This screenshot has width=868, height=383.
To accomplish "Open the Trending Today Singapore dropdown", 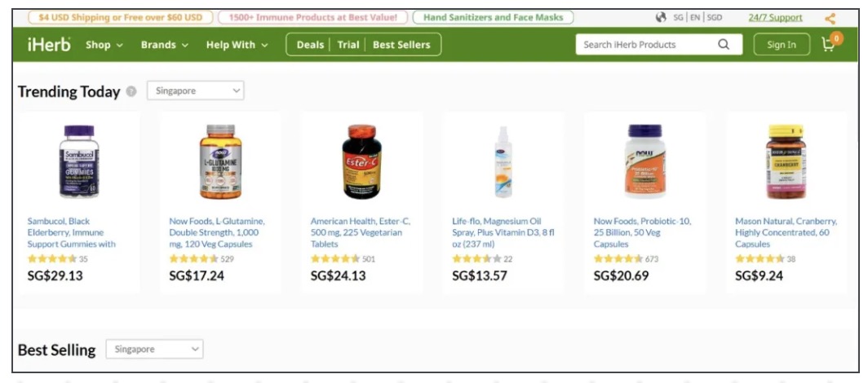I will pos(196,91).
